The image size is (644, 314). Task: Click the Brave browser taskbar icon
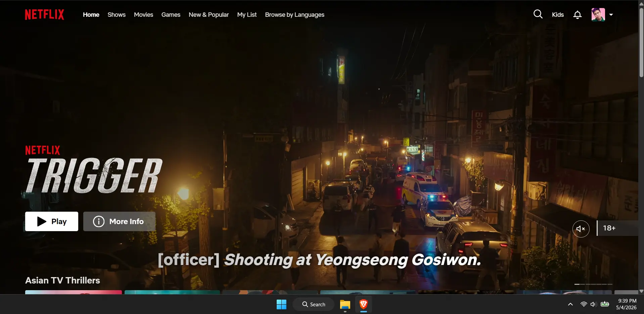pos(364,304)
